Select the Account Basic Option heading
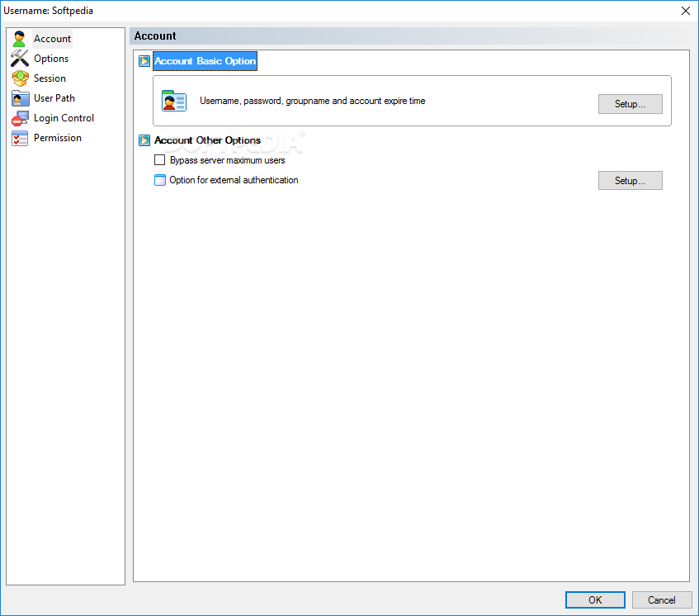Image resolution: width=699 pixels, height=616 pixels. [x=205, y=61]
